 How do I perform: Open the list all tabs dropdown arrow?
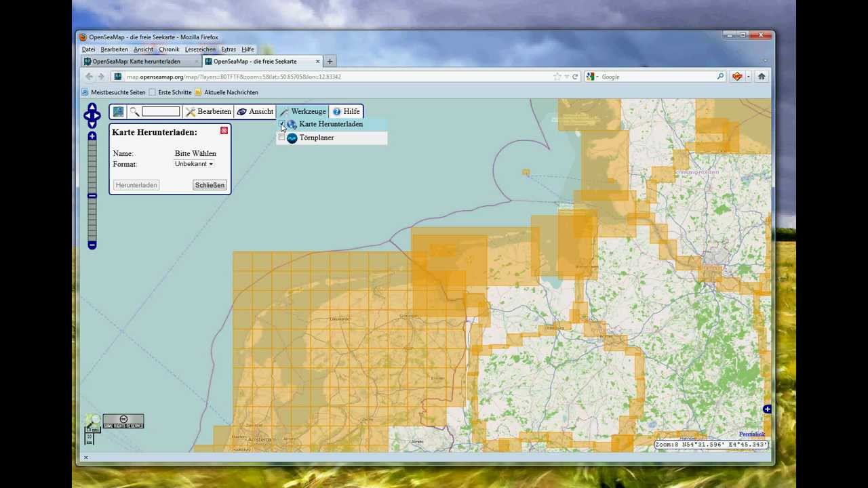click(x=765, y=61)
